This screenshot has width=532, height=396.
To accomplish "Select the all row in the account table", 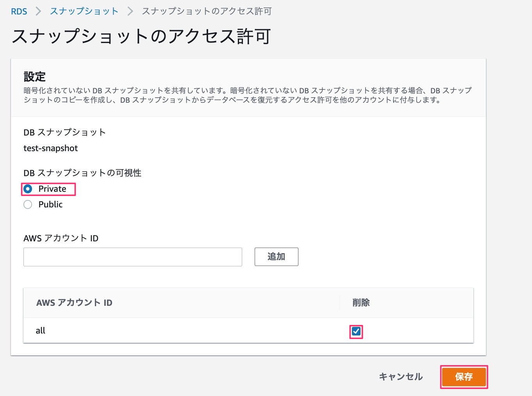I will 41,331.
